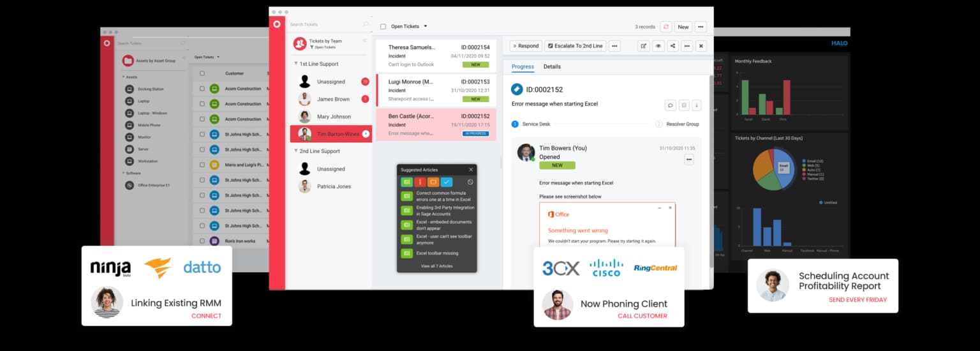The height and width of the screenshot is (351, 980).
Task: Click the Docking Station asset icon
Action: coord(130,89)
